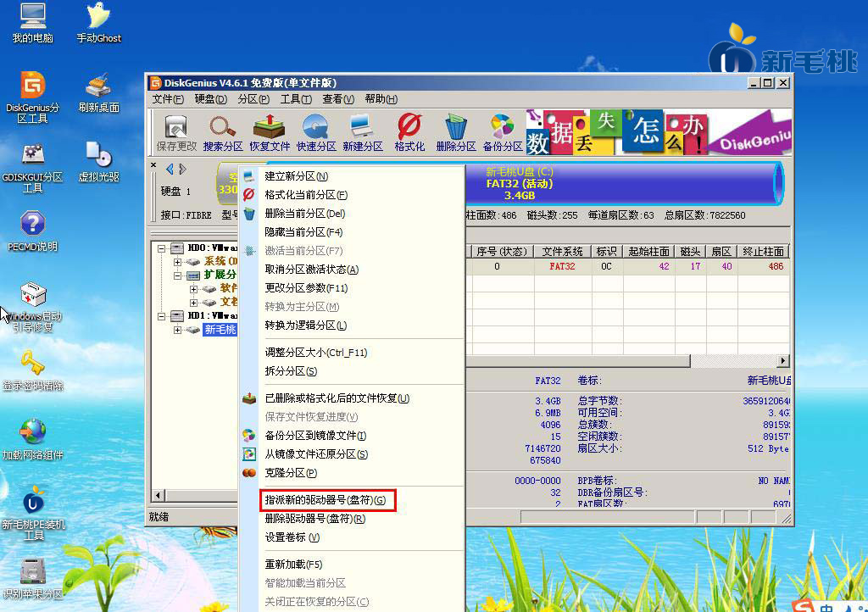868x612 pixels.
Task: Expand the 软件 partition tree node
Action: point(193,289)
